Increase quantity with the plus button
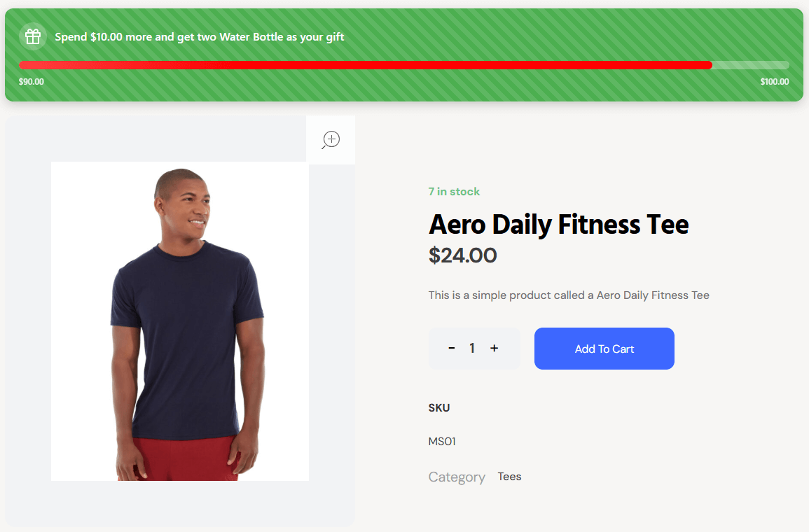This screenshot has width=809, height=532. 494,348
